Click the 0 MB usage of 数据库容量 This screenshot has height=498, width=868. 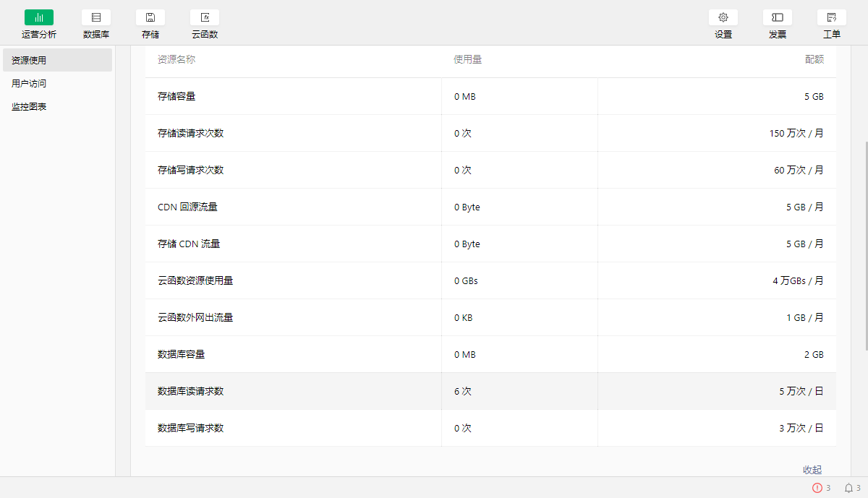point(465,354)
